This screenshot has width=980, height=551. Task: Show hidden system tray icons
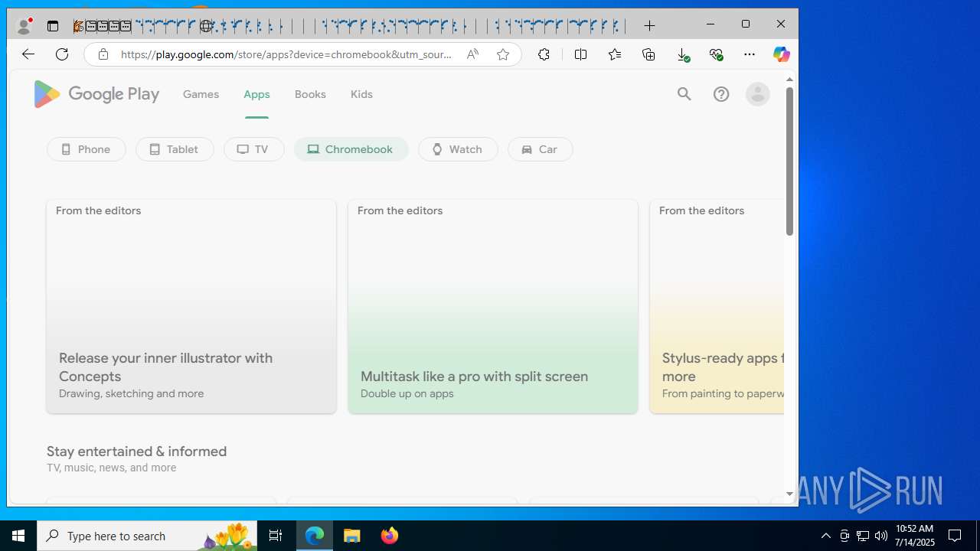(x=825, y=536)
